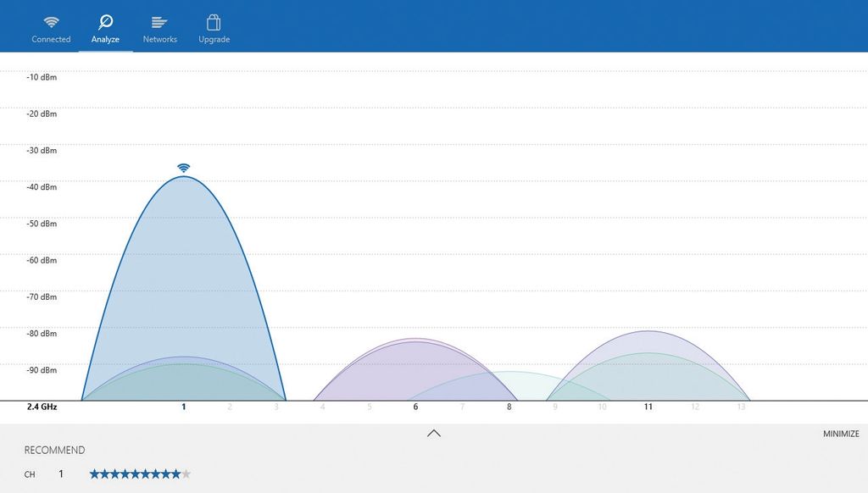Click the connected WiFi marker above channel 1 curve
Viewport: 868px width, 493px height.
184,168
